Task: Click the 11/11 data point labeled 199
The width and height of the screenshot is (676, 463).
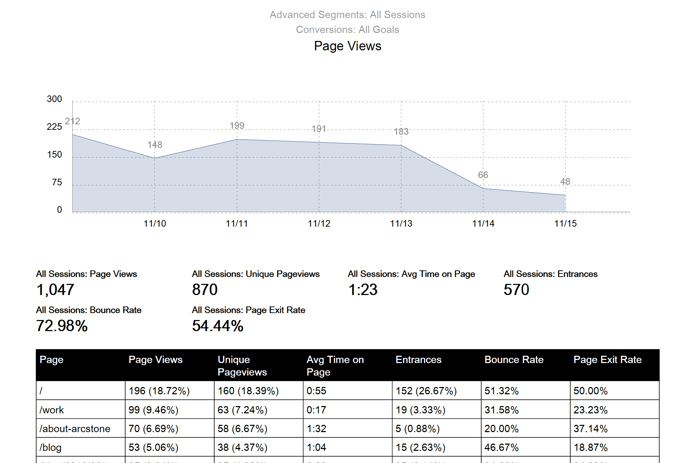Action: (x=237, y=139)
